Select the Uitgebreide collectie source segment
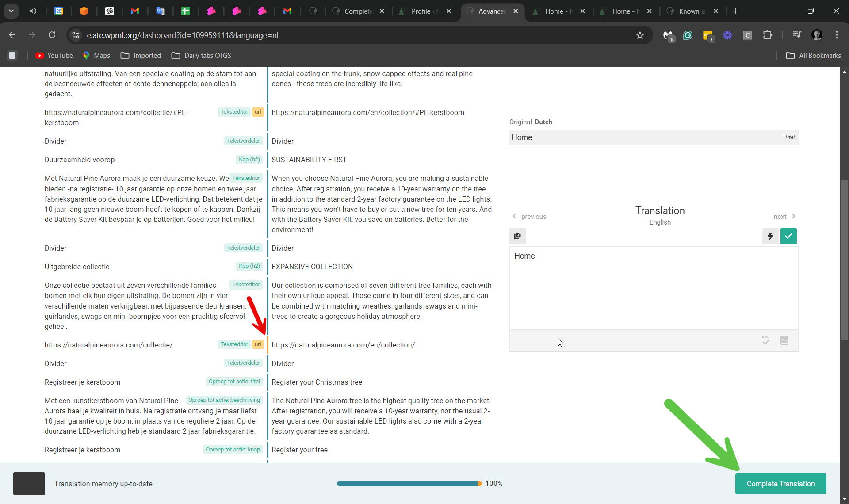 pyautogui.click(x=77, y=267)
